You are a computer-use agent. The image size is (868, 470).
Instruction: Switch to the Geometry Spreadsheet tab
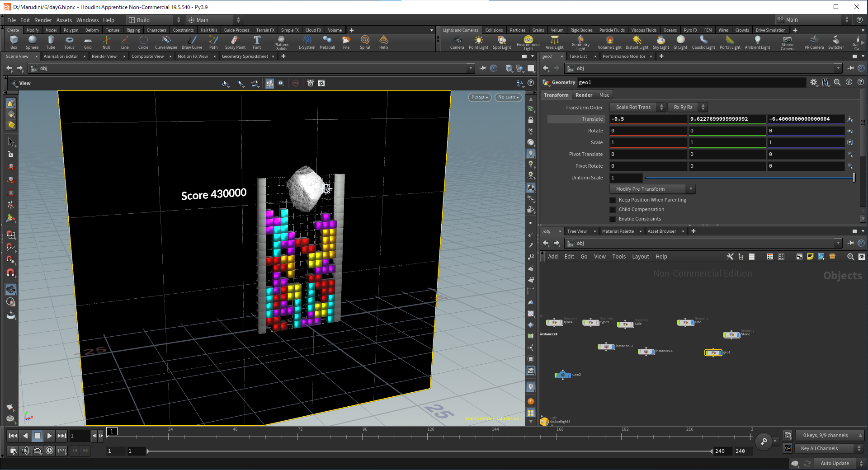(245, 56)
